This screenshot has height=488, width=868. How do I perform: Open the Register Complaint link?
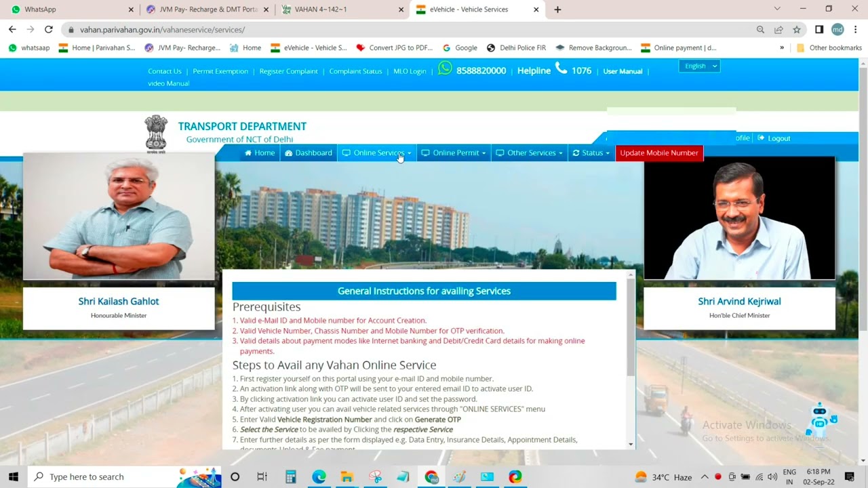click(288, 71)
